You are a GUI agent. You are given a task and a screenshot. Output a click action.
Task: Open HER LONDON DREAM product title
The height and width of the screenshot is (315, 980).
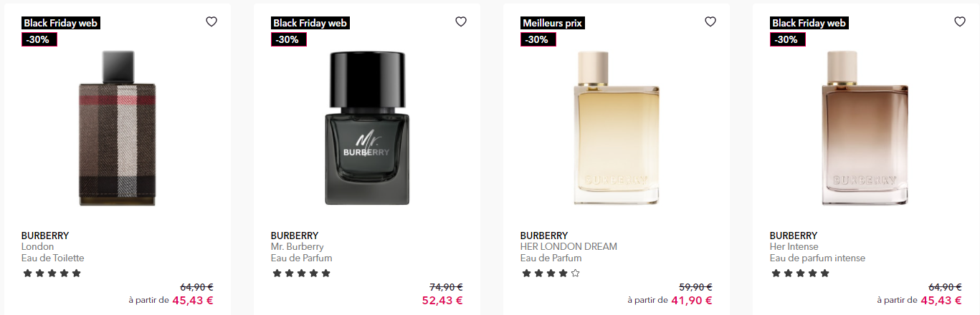pyautogui.click(x=569, y=247)
